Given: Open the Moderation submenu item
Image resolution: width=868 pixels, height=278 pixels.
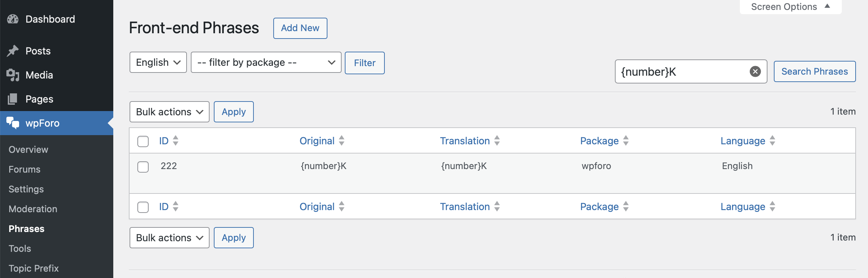Looking at the screenshot, I should pos(33,209).
